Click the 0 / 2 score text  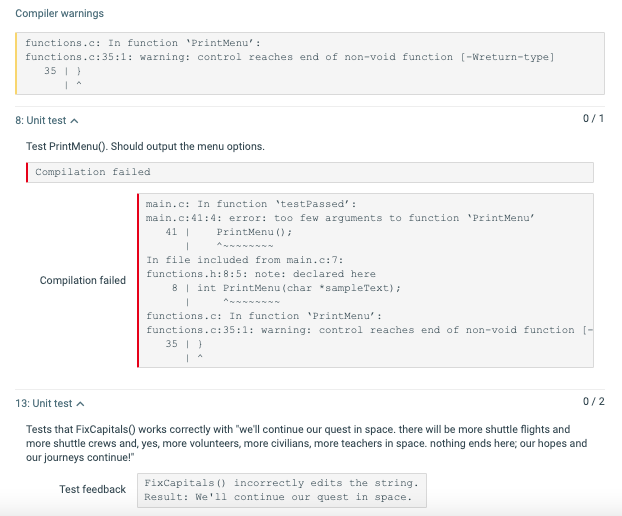pos(593,401)
